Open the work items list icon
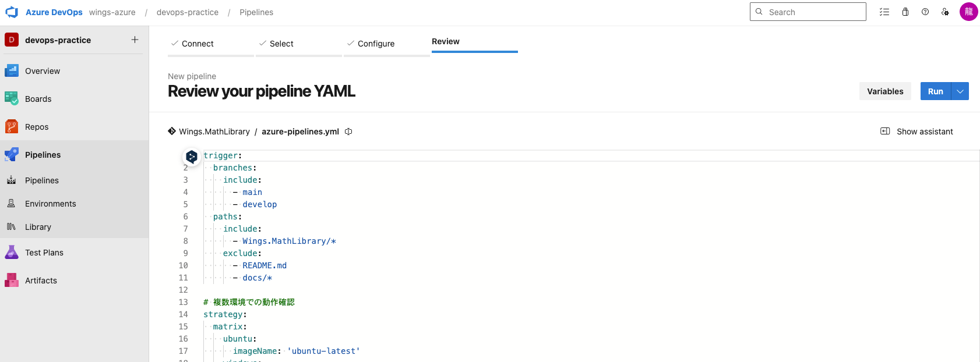980x362 pixels. (884, 12)
